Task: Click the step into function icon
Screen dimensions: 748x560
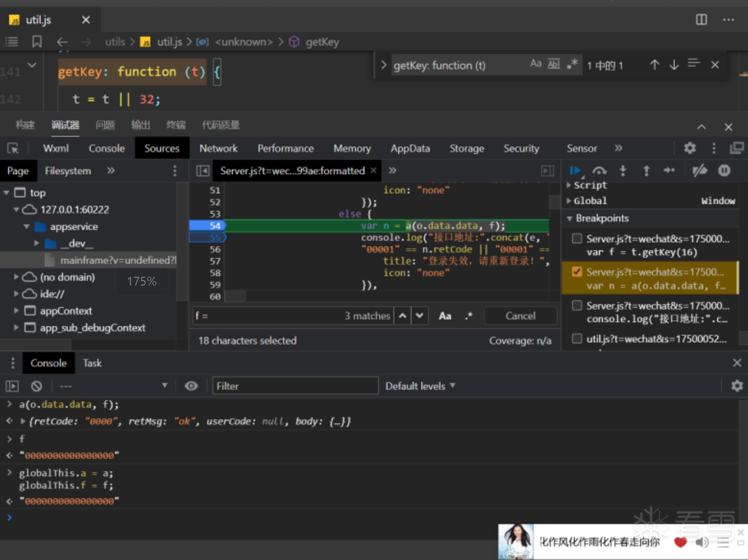Action: pos(623,171)
